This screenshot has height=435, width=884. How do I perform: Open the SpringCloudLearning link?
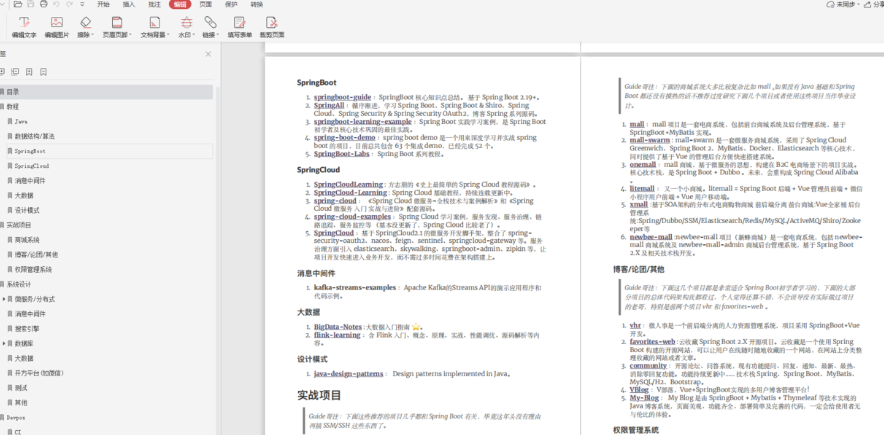click(348, 184)
